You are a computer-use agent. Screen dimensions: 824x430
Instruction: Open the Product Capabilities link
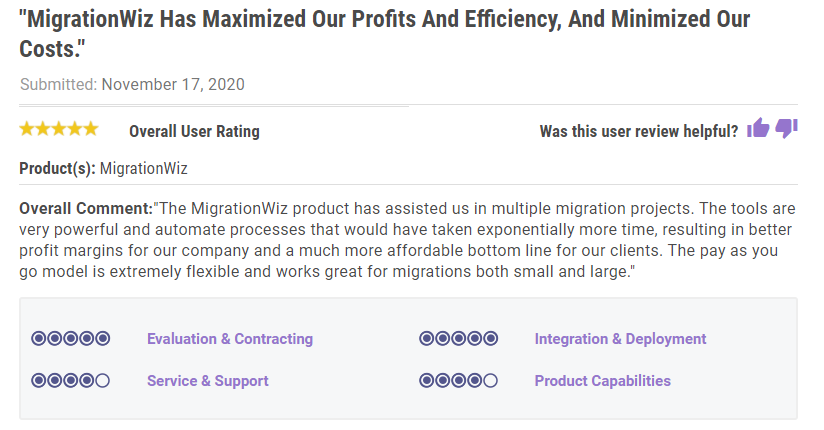pyautogui.click(x=602, y=381)
